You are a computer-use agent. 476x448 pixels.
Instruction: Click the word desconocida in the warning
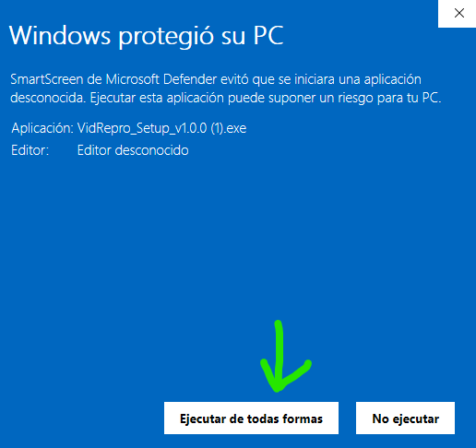pyautogui.click(x=48, y=98)
